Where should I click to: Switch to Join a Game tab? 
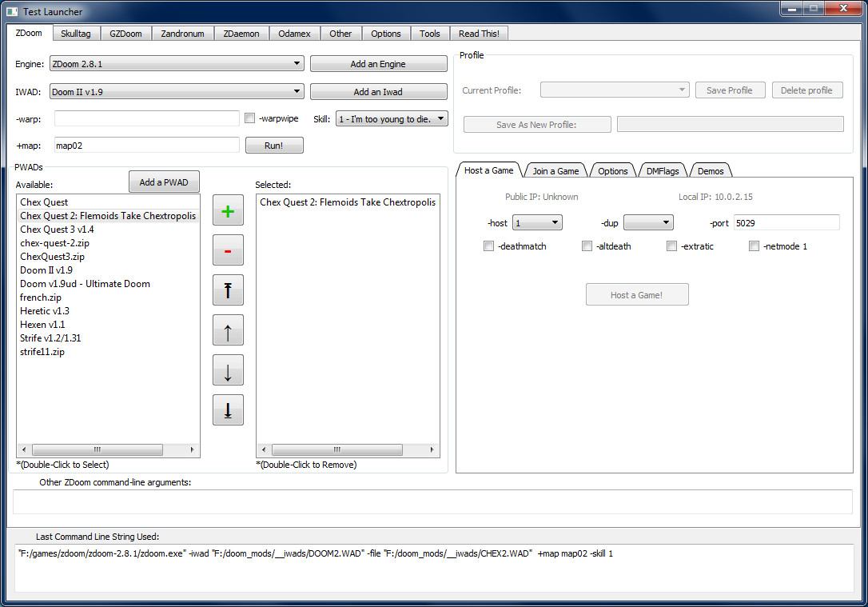(555, 170)
